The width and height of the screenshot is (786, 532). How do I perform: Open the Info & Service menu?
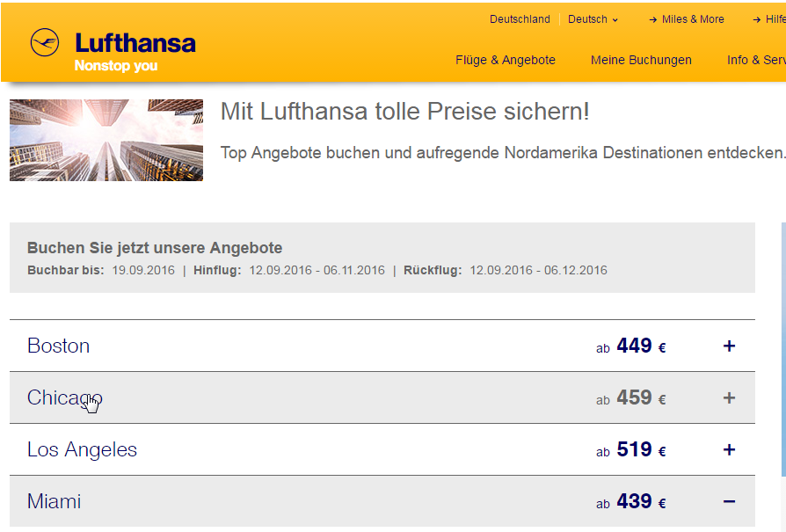(x=756, y=60)
